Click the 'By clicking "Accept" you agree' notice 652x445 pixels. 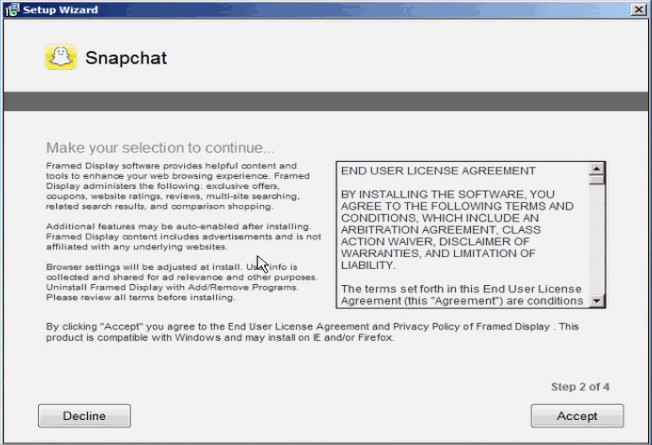click(x=312, y=332)
